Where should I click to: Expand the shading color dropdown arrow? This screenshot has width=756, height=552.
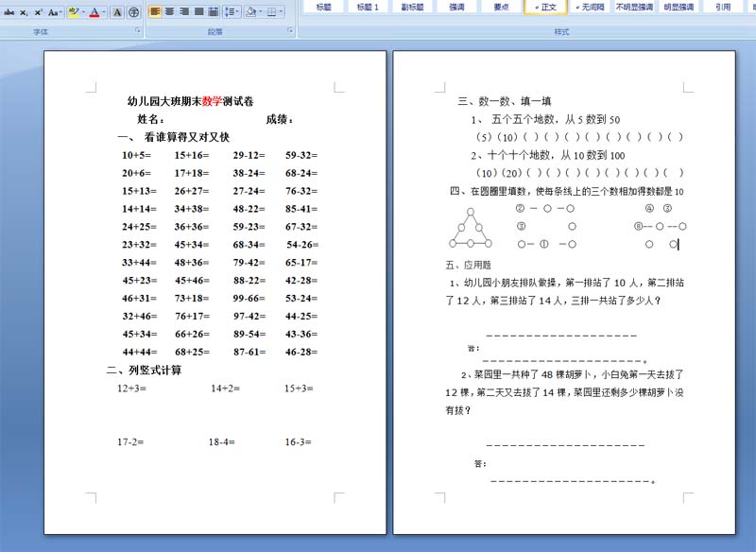click(261, 11)
